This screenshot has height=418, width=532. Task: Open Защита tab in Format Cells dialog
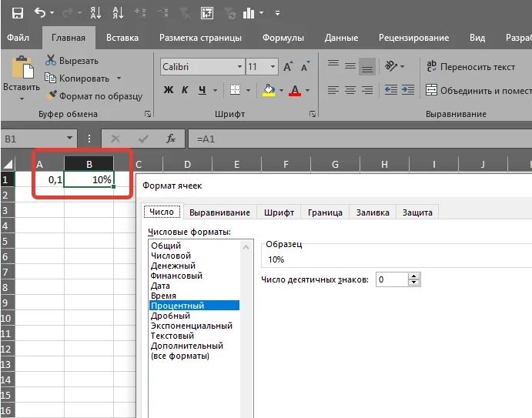(417, 212)
